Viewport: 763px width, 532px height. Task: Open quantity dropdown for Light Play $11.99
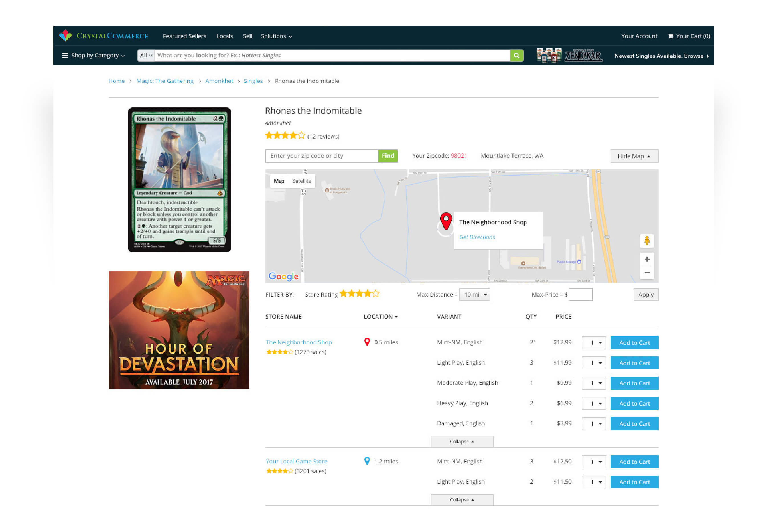(x=594, y=363)
